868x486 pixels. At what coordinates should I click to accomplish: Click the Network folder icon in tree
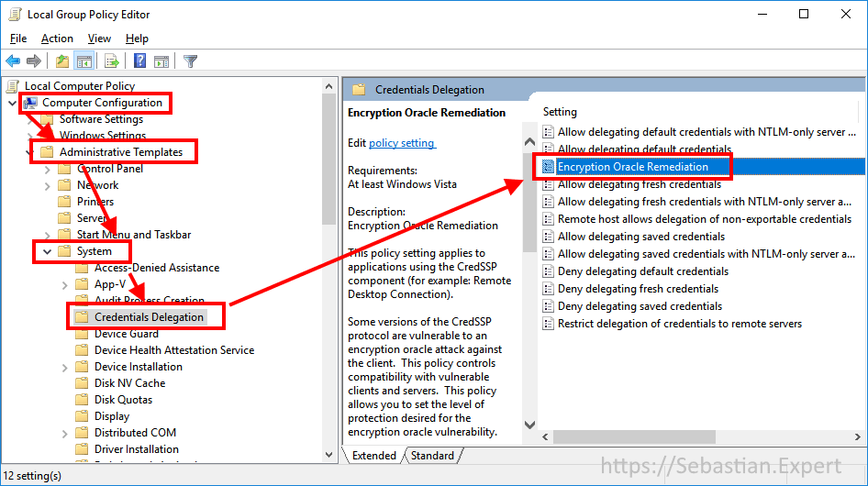click(65, 185)
